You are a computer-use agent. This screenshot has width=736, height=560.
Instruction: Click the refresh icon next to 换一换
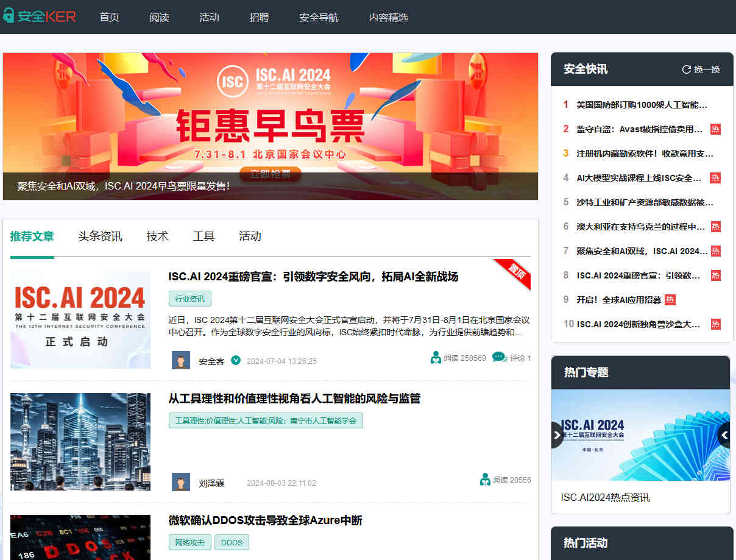tap(687, 69)
